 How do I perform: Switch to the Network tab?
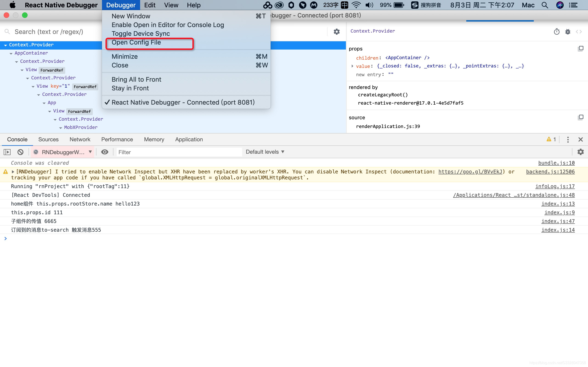pos(80,139)
